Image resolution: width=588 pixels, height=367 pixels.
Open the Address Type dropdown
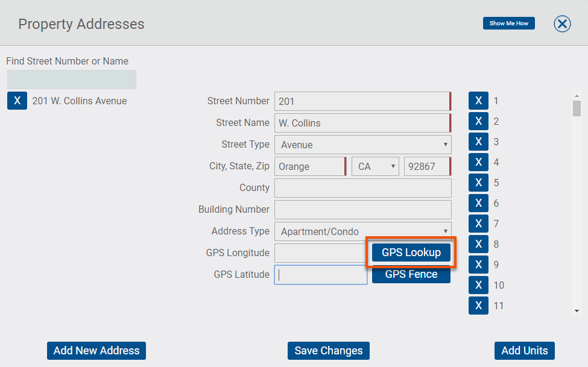point(362,231)
